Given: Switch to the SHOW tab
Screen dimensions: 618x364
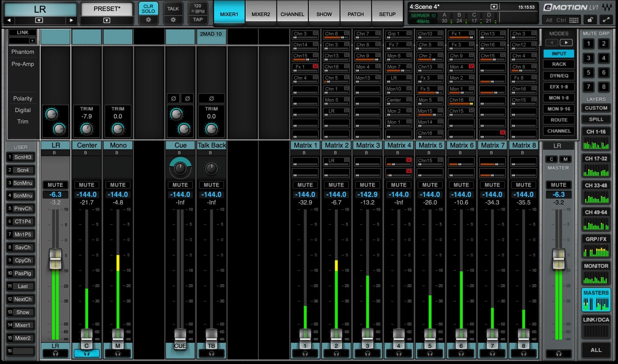Looking at the screenshot, I should 324,14.
